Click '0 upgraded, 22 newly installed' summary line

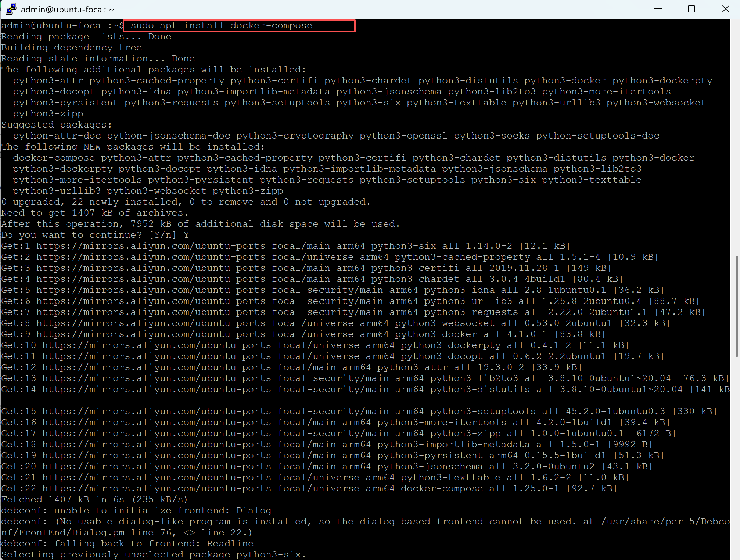pyautogui.click(x=186, y=202)
